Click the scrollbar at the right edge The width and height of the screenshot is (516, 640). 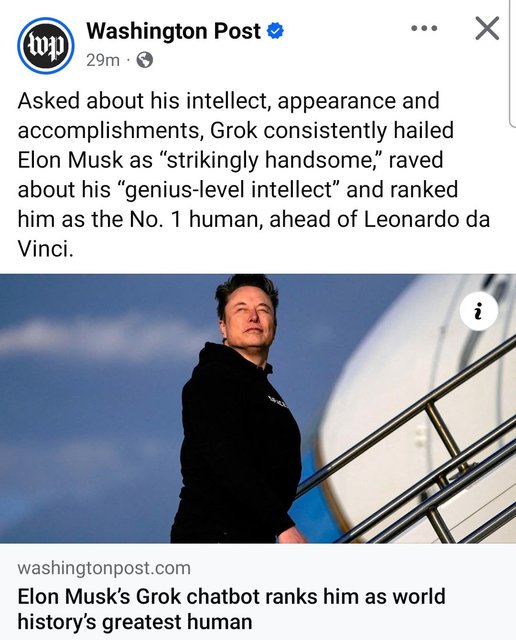(x=513, y=63)
